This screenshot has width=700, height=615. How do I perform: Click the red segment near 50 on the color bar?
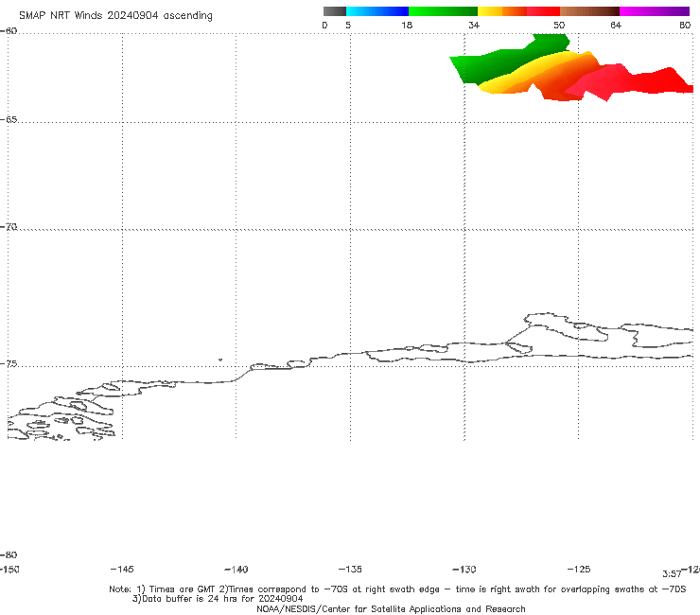[x=543, y=11]
